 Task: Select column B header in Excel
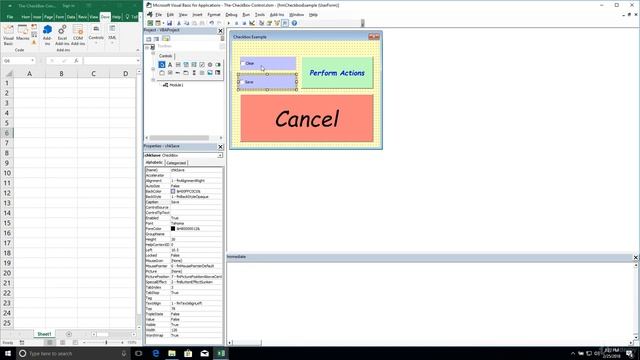click(61, 73)
